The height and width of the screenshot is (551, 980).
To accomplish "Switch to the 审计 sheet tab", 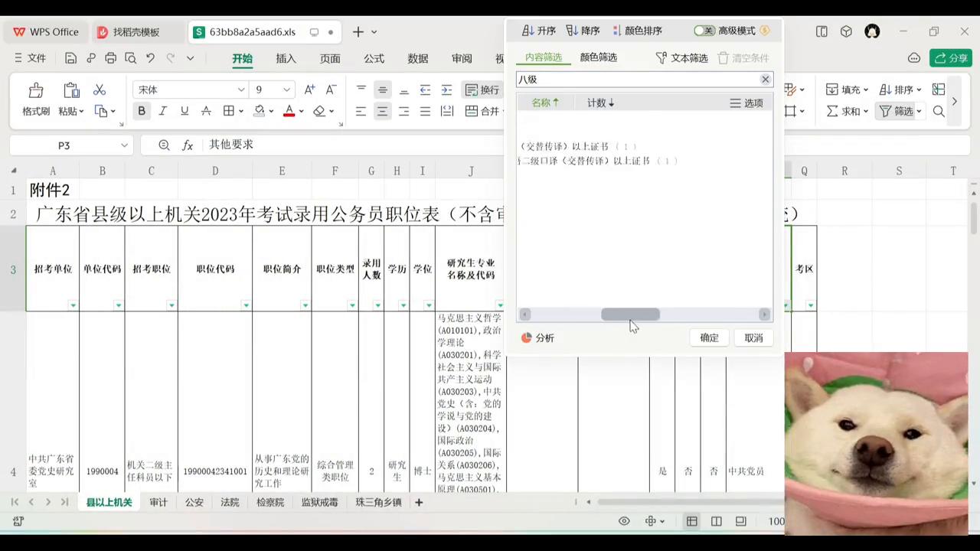I will coord(158,503).
